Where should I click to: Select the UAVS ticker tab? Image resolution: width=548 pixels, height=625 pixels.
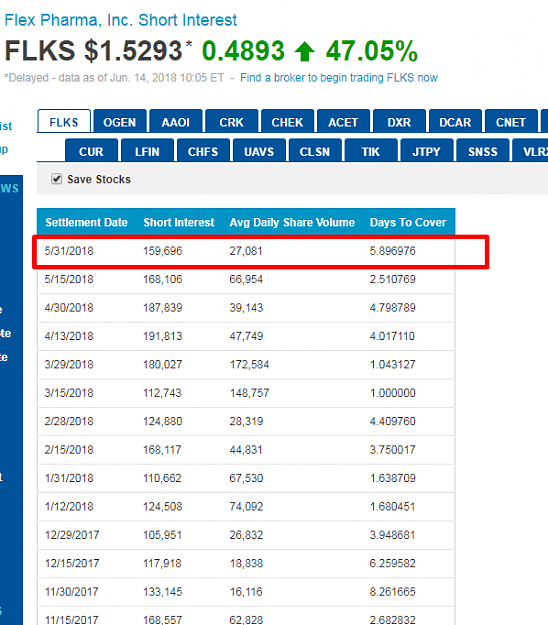[x=259, y=150]
